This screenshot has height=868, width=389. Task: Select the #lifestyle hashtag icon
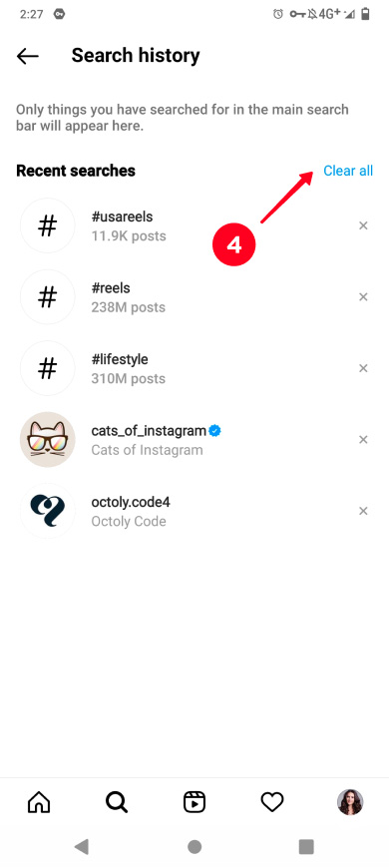[x=48, y=368]
